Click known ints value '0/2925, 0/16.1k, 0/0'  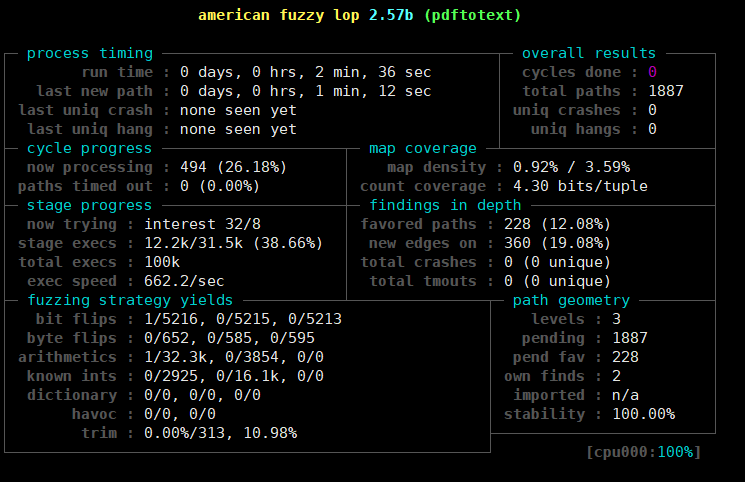click(x=234, y=376)
